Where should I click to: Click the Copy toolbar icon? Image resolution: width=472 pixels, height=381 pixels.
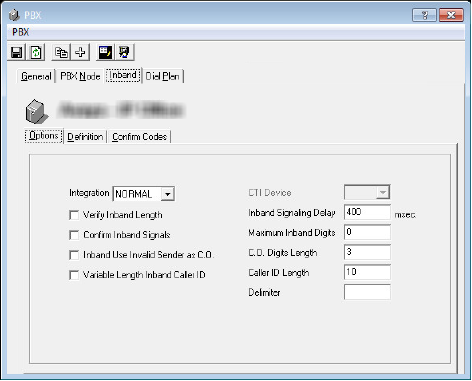point(61,52)
